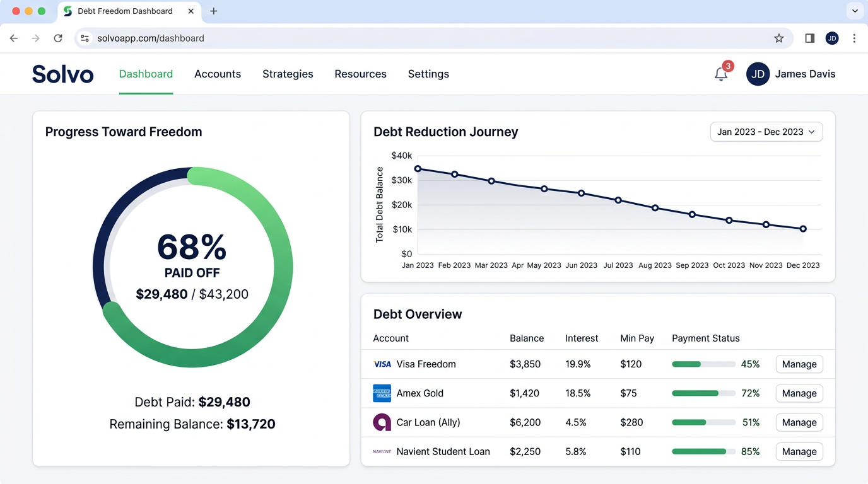Open the Settings navigation item
The width and height of the screenshot is (868, 484).
tap(428, 74)
